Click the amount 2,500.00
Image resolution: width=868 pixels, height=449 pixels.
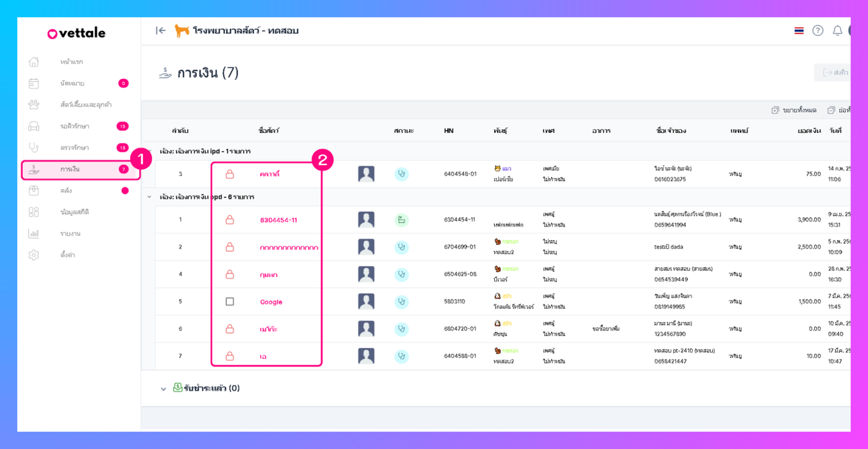point(809,247)
